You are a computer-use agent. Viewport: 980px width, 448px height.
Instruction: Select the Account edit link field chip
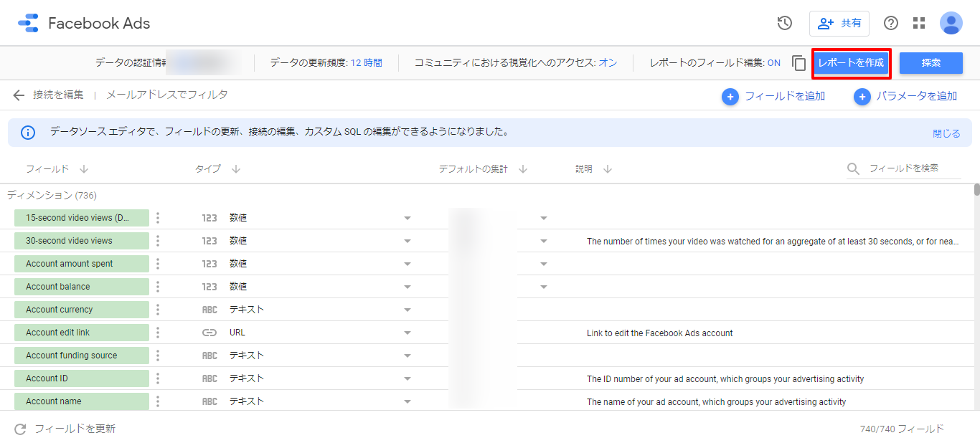coord(82,333)
